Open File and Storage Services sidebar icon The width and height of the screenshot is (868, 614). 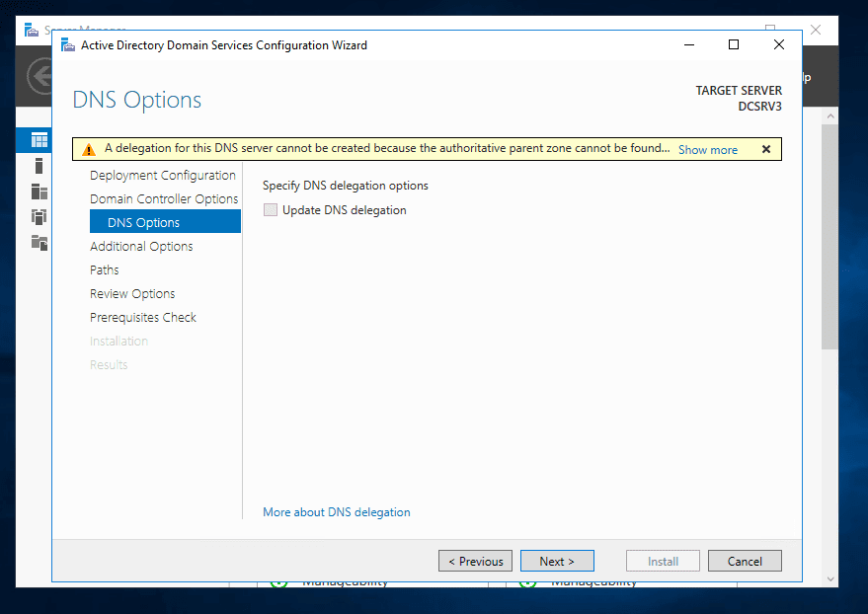point(39,242)
